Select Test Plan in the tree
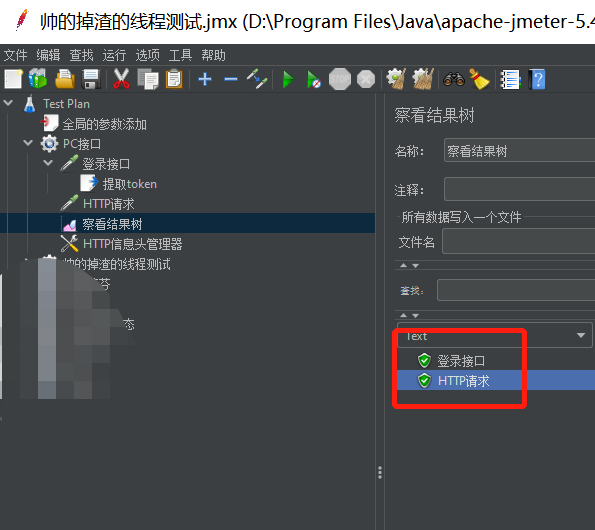Image resolution: width=595 pixels, height=530 pixels. (66, 104)
